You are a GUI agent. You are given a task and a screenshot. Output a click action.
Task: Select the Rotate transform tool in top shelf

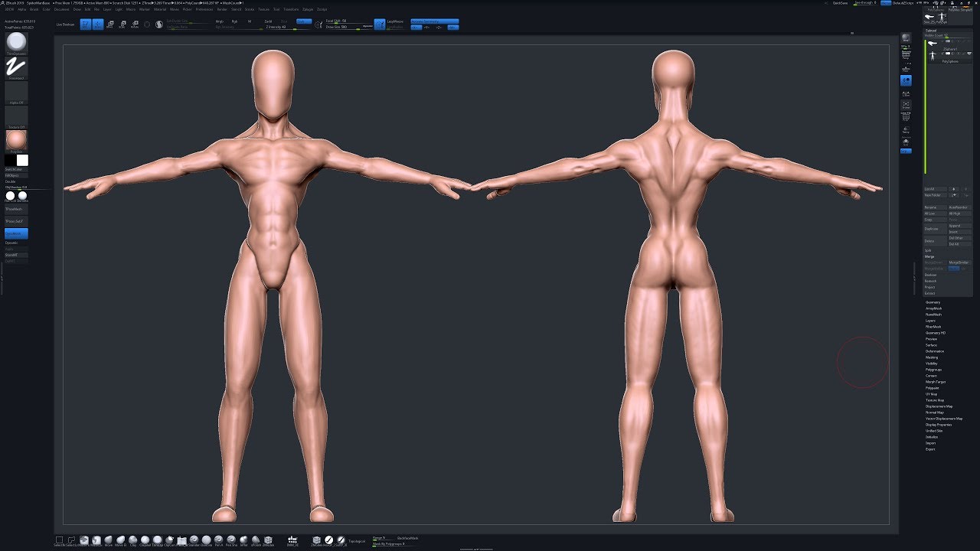(135, 24)
